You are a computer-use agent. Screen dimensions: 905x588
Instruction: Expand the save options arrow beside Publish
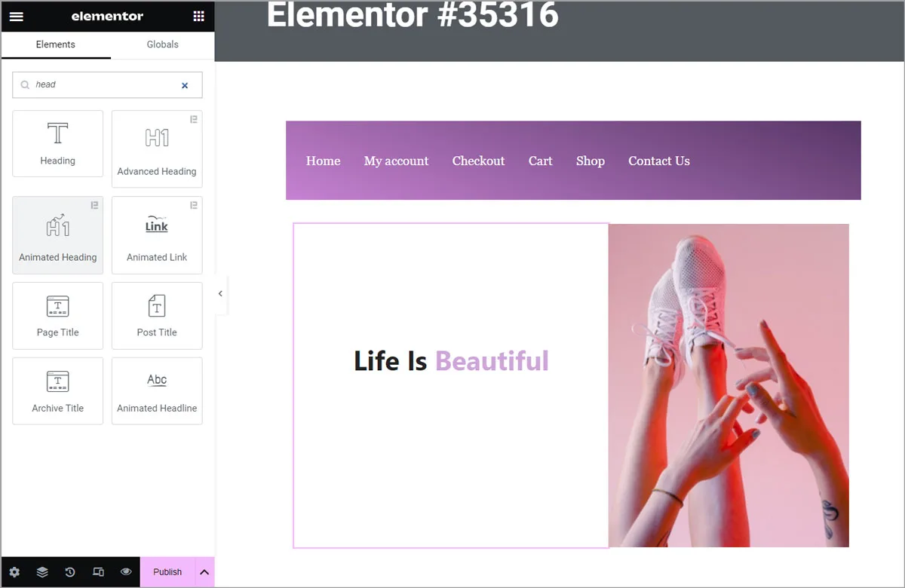204,572
